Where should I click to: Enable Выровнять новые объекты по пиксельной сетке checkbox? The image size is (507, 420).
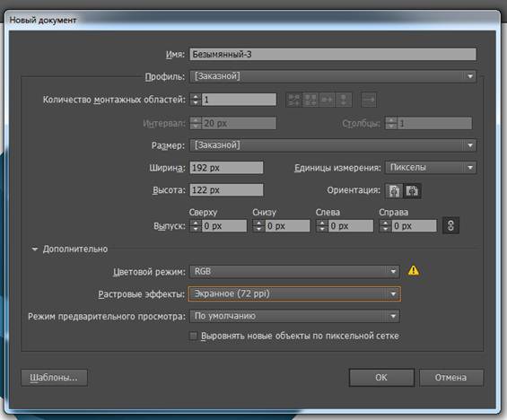tap(193, 336)
